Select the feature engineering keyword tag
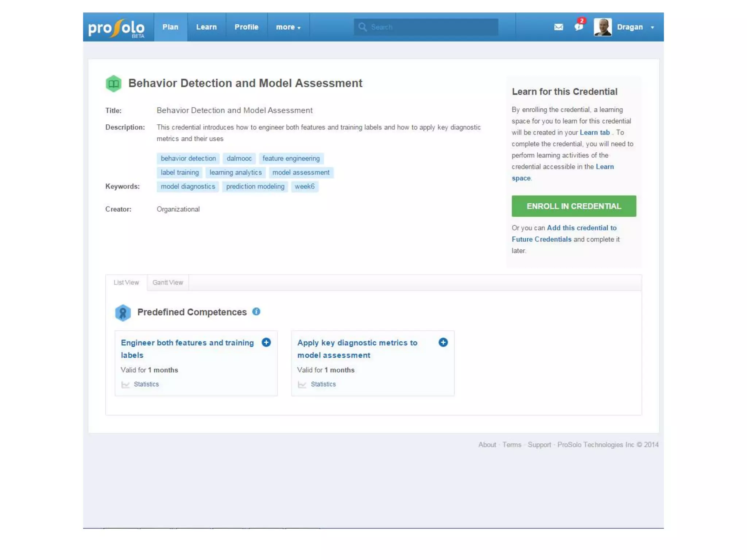747x560 pixels. [x=291, y=158]
